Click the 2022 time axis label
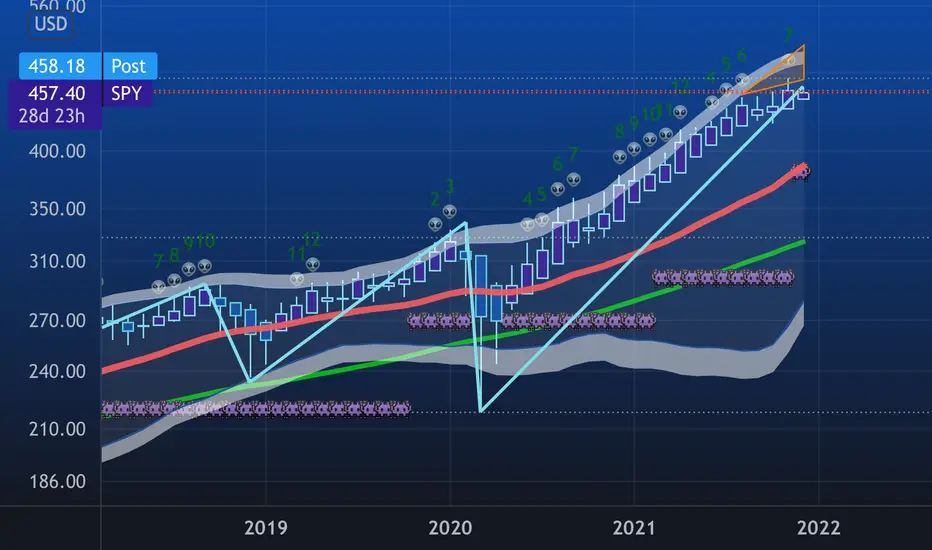The image size is (932, 550). (818, 527)
